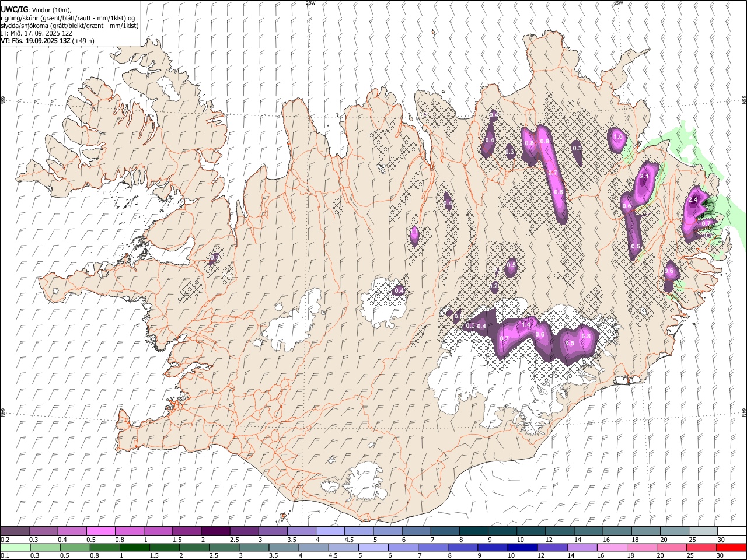
Task: Click the initial time 'IT: Mið. 17. 09. 2025 12Z'
Action: tap(36, 33)
